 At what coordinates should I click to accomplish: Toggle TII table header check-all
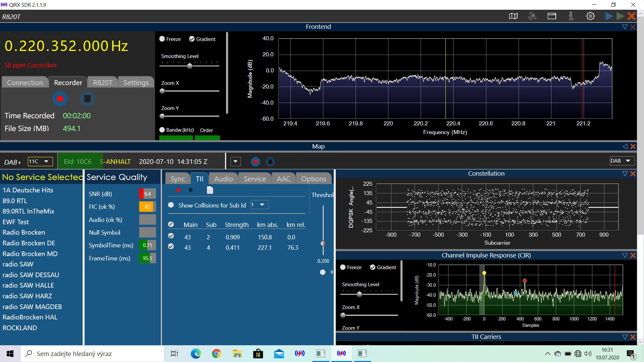click(x=171, y=224)
